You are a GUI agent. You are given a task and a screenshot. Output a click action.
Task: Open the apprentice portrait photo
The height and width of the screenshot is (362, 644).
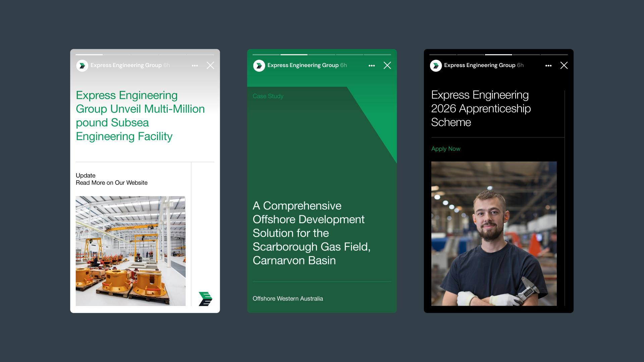[x=494, y=233]
